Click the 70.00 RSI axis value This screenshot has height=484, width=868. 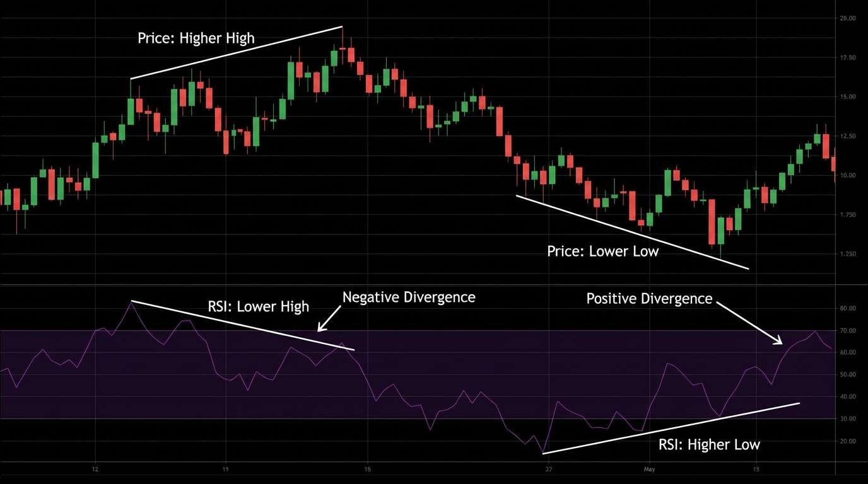tap(847, 330)
